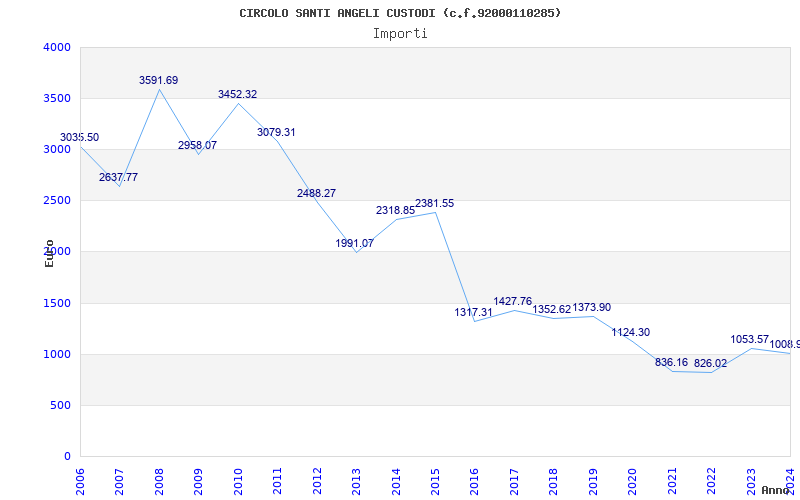Image resolution: width=800 pixels, height=500 pixels.
Task: Click the 1124.30 value label
Action: tap(631, 333)
